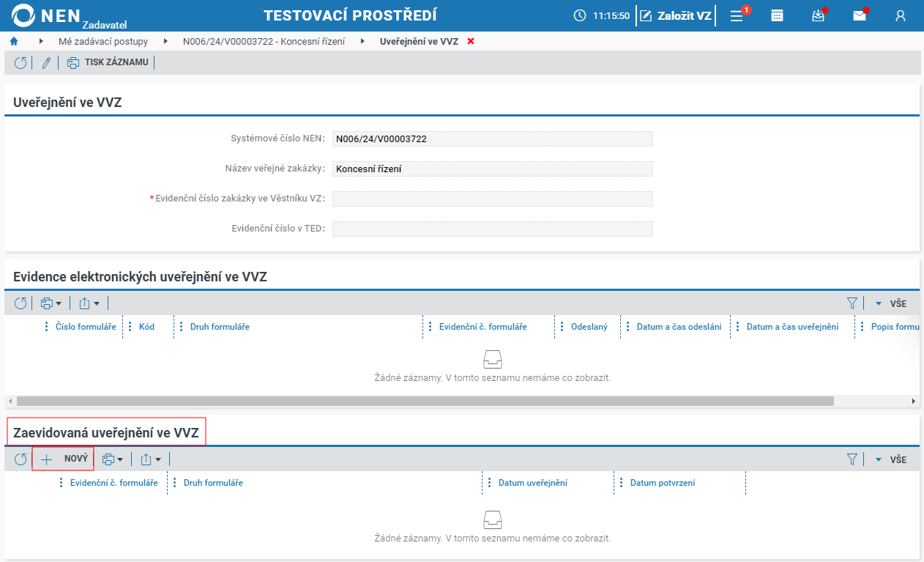
Task: Click the clock icon next to the time
Action: coord(580,15)
